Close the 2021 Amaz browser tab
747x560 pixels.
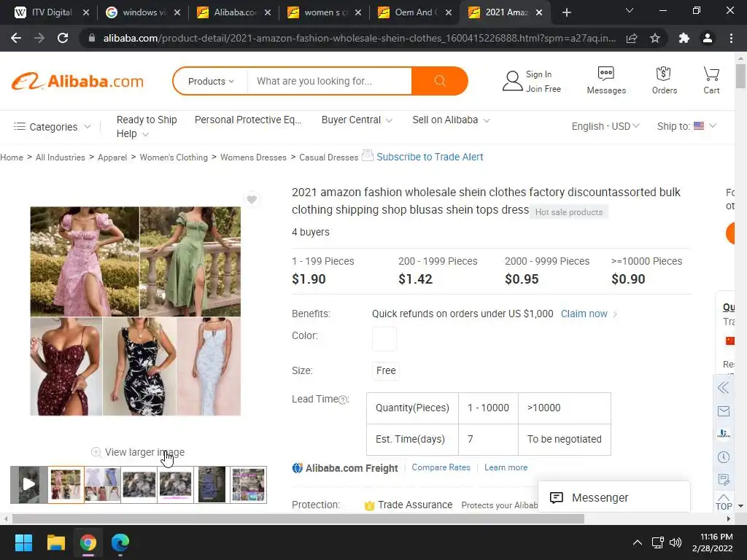click(539, 12)
